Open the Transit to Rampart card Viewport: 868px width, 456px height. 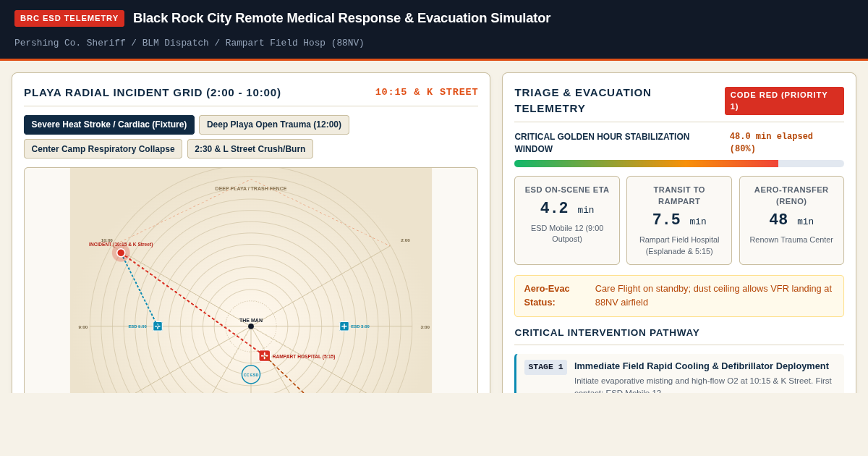(679, 220)
